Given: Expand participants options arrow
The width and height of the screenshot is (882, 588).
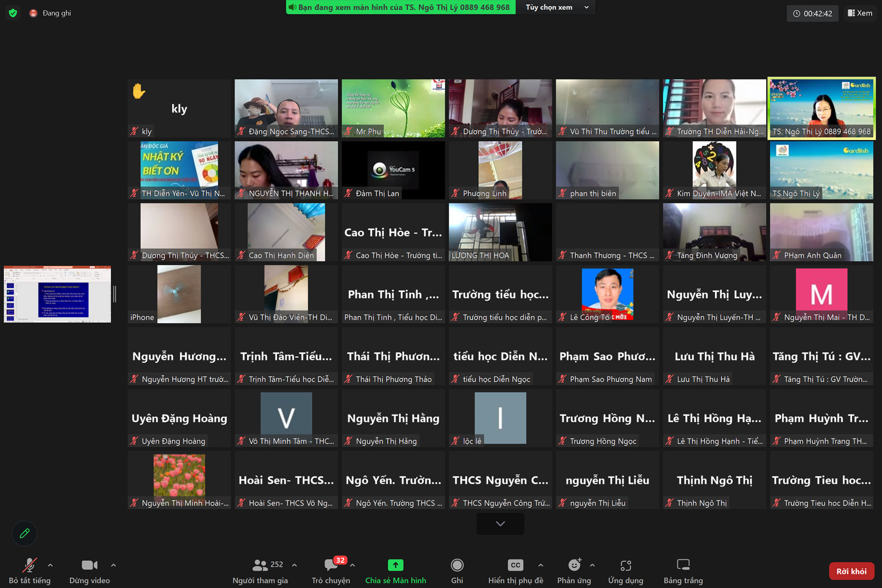Looking at the screenshot, I should click(x=295, y=565).
